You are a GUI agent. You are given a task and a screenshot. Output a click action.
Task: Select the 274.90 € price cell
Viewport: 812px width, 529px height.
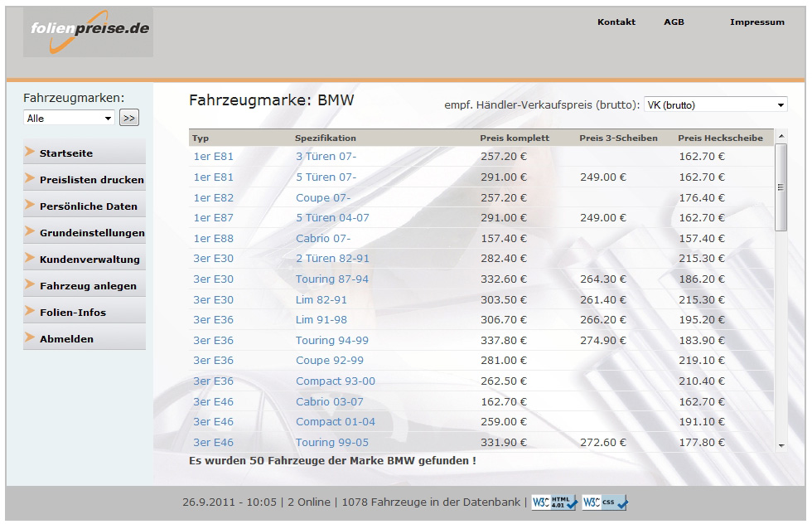tap(603, 341)
